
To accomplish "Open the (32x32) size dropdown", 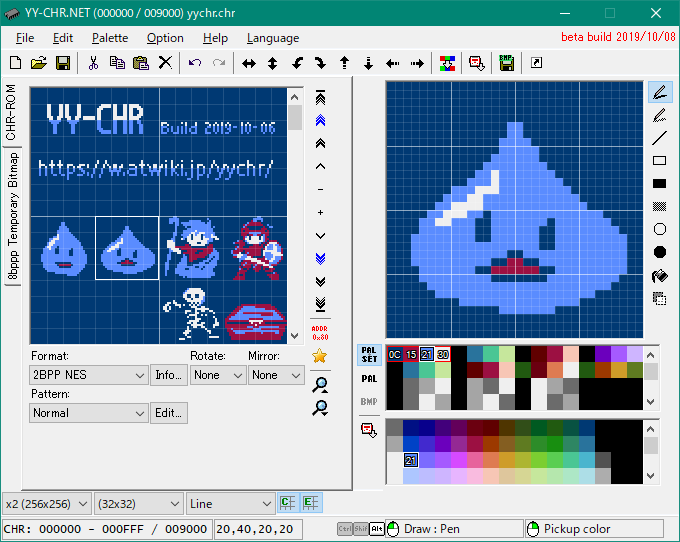I will point(138,504).
